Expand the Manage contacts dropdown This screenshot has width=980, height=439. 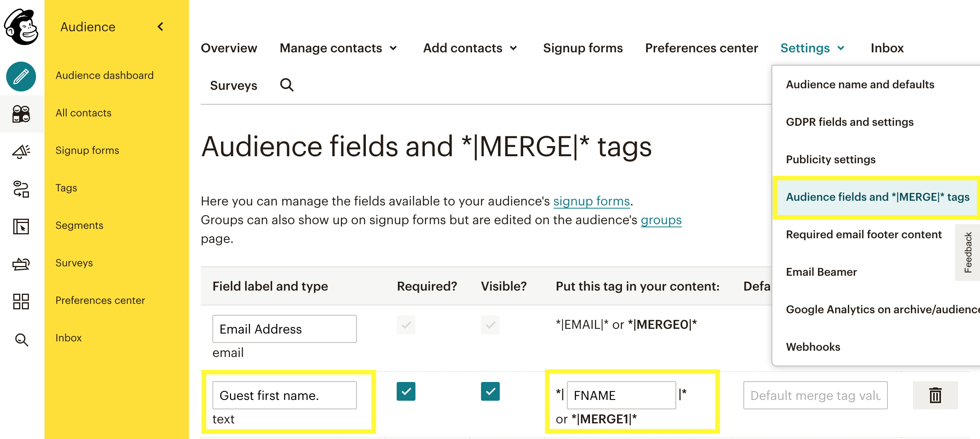pos(339,48)
